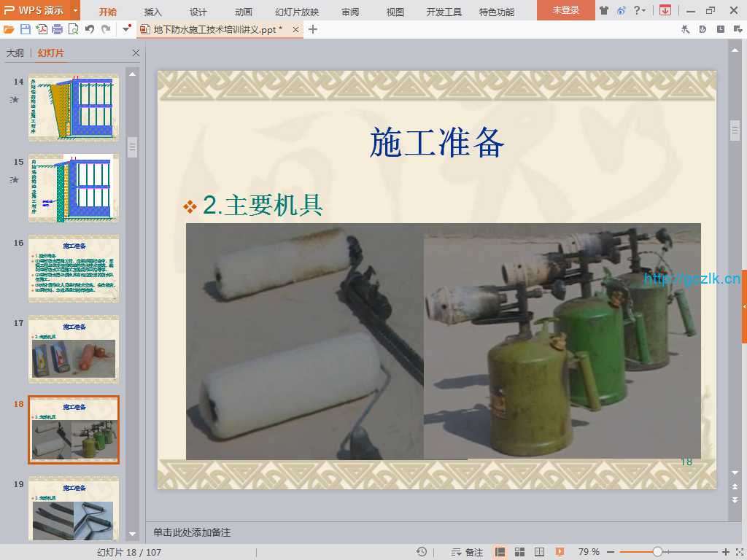Expand quick access toolbar customize dropdown
747x560 pixels.
127,29
